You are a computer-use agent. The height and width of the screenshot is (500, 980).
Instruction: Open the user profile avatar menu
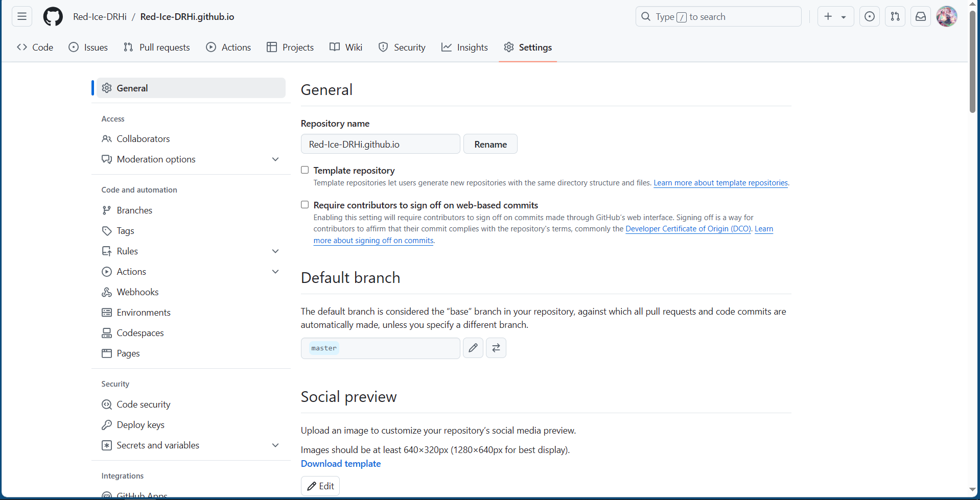tap(946, 17)
